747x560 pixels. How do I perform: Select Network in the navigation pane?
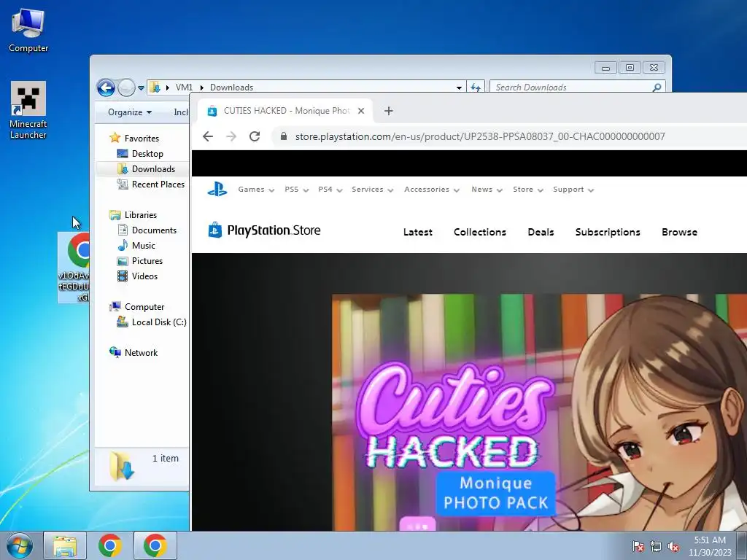(x=141, y=353)
